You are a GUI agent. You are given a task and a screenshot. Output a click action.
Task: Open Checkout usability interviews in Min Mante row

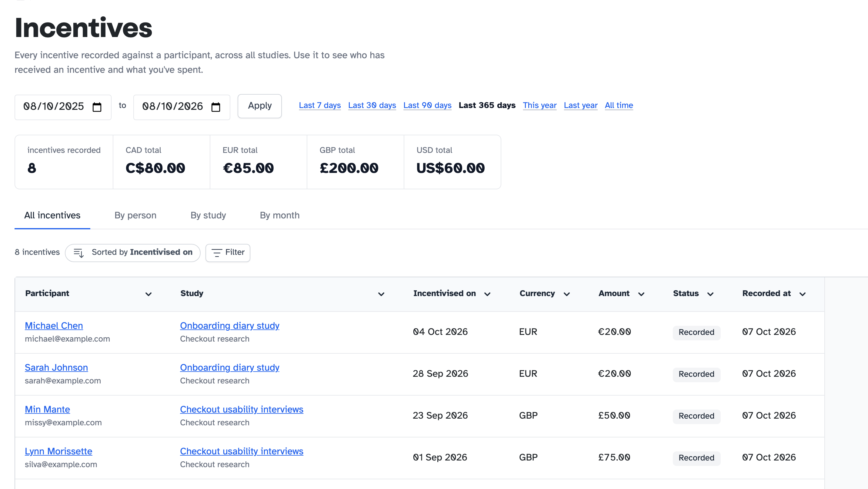(242, 410)
